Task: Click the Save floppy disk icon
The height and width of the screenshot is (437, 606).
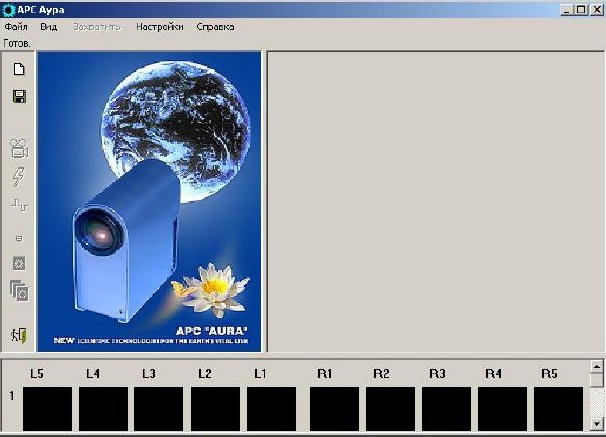Action: tap(18, 96)
